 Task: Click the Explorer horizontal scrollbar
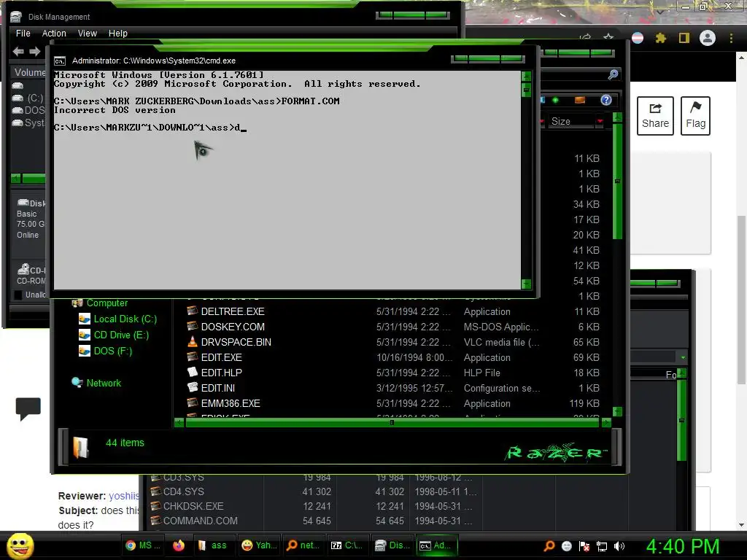392,422
